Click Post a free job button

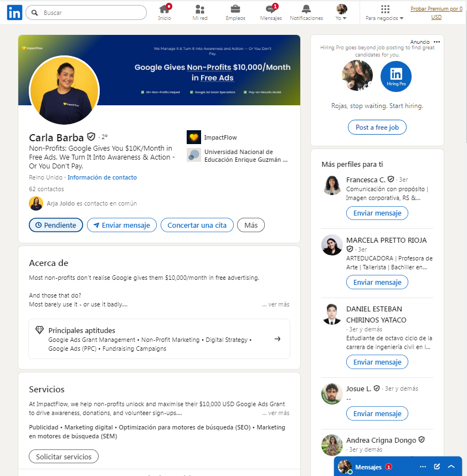coord(377,127)
